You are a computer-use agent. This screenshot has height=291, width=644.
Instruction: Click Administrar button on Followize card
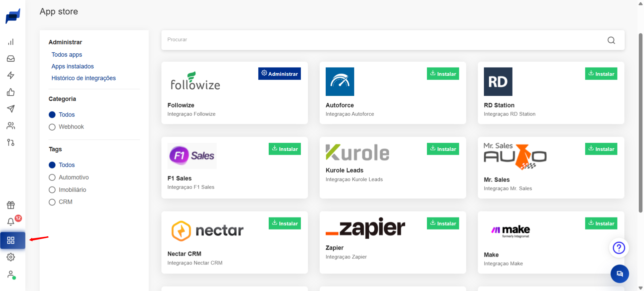click(x=279, y=74)
